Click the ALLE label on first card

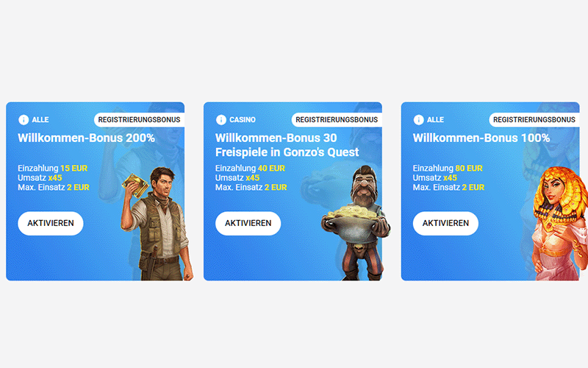pyautogui.click(x=40, y=120)
